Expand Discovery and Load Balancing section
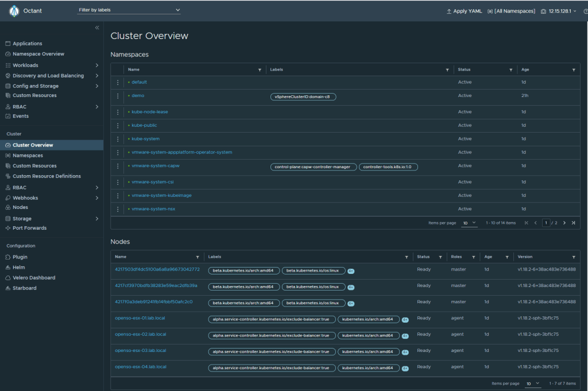 coord(96,76)
